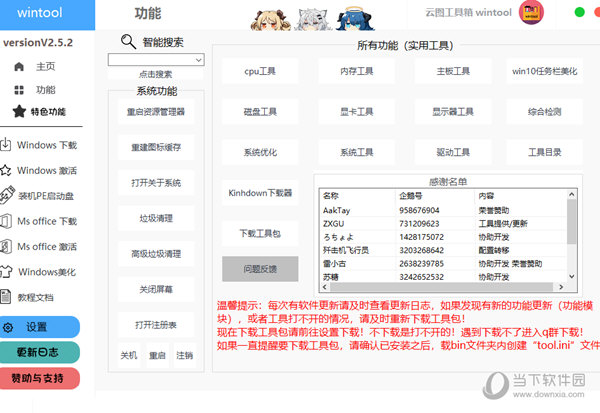Click the 智能搜索 magnifier icon
Viewport: 600px width, 413px height.
coord(128,41)
